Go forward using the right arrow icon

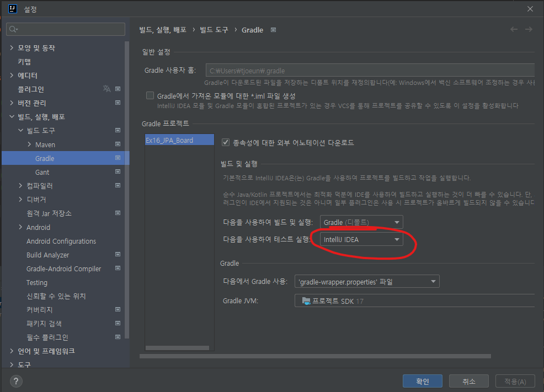(x=529, y=29)
